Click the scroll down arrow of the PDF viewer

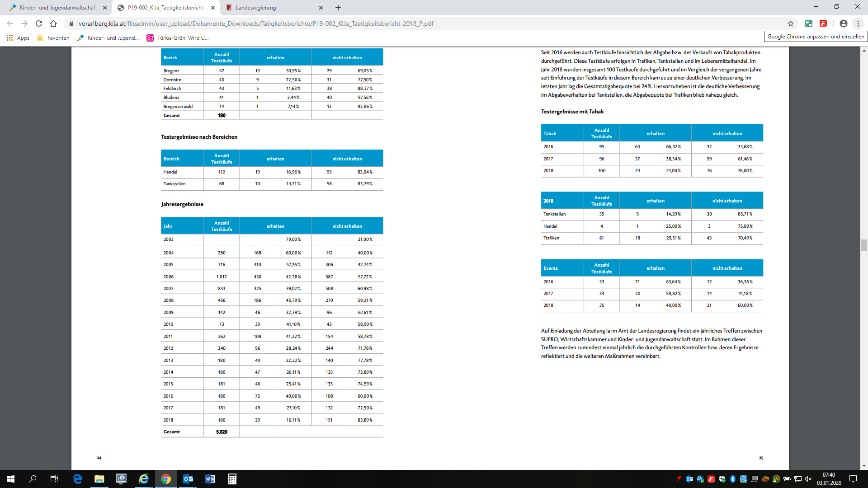[x=864, y=466]
